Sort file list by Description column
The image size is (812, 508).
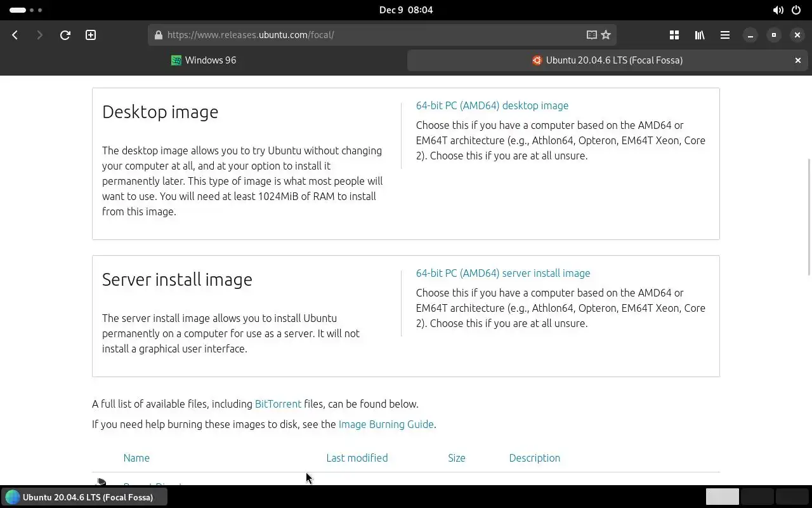coord(535,458)
